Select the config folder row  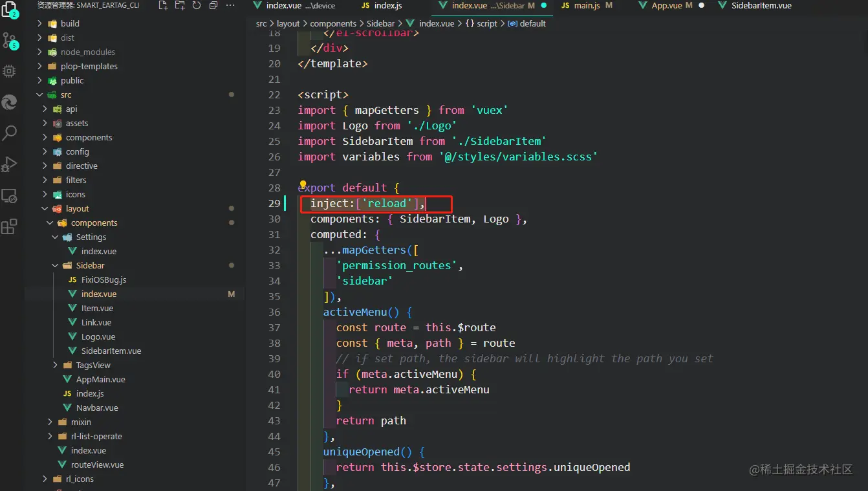(x=135, y=151)
